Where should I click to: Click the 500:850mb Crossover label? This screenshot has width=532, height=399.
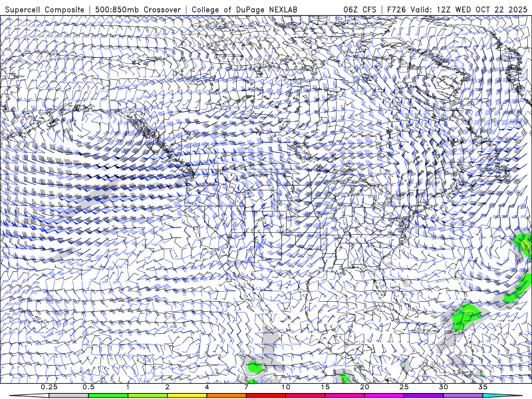(138, 9)
